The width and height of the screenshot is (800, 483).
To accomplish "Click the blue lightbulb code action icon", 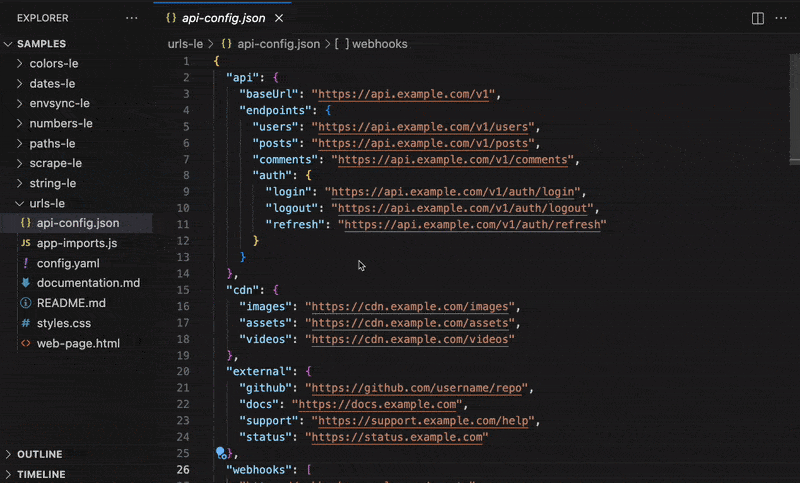I will point(221,452).
